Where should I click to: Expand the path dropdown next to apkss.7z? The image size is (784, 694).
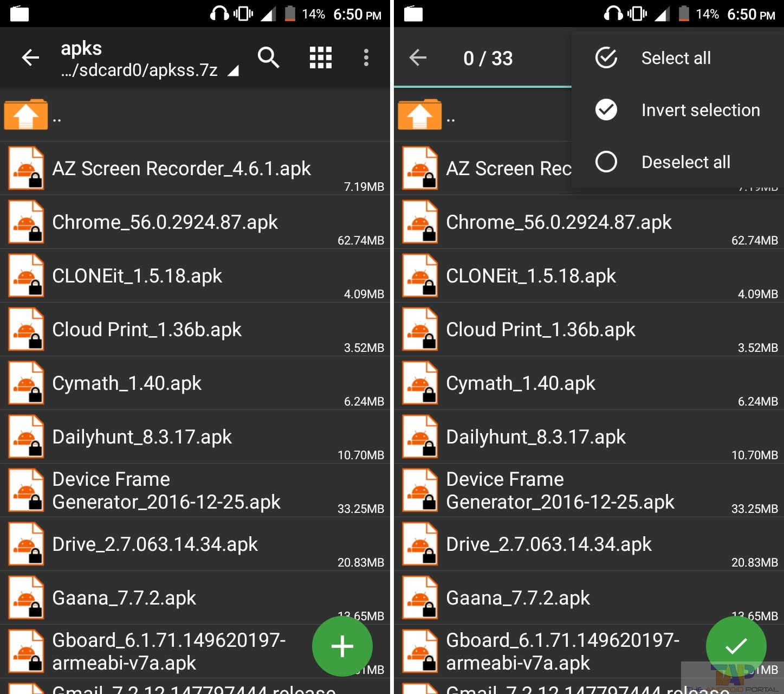tap(233, 71)
